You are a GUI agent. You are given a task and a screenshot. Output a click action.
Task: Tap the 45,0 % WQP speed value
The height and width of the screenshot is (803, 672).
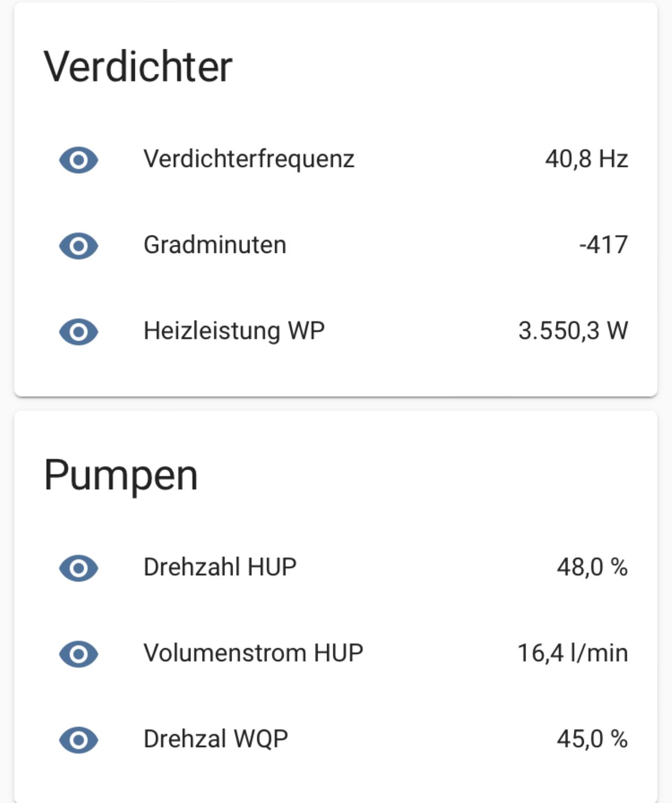coord(592,739)
